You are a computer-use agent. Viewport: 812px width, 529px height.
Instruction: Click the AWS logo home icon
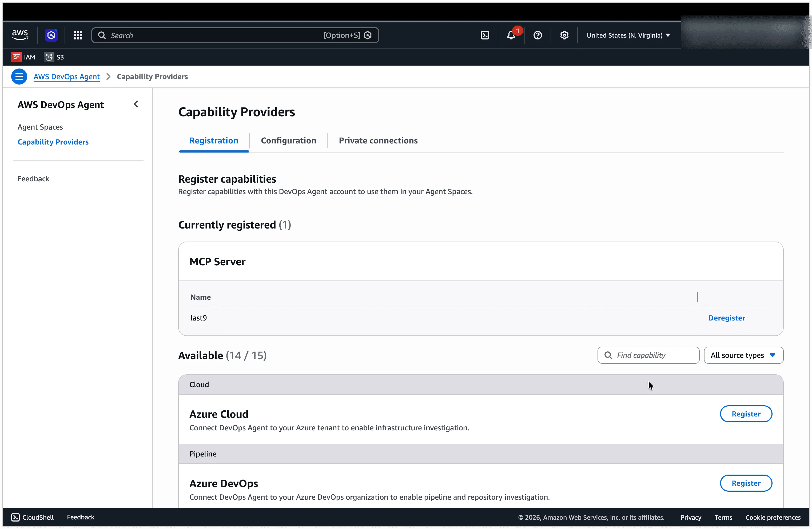pos(20,35)
